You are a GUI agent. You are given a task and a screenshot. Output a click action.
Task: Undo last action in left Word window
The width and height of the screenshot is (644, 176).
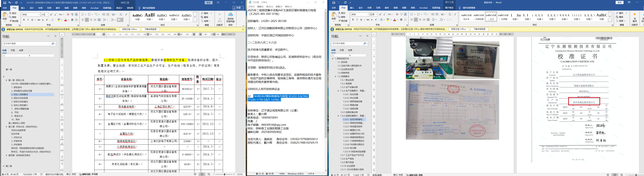(10, 3)
